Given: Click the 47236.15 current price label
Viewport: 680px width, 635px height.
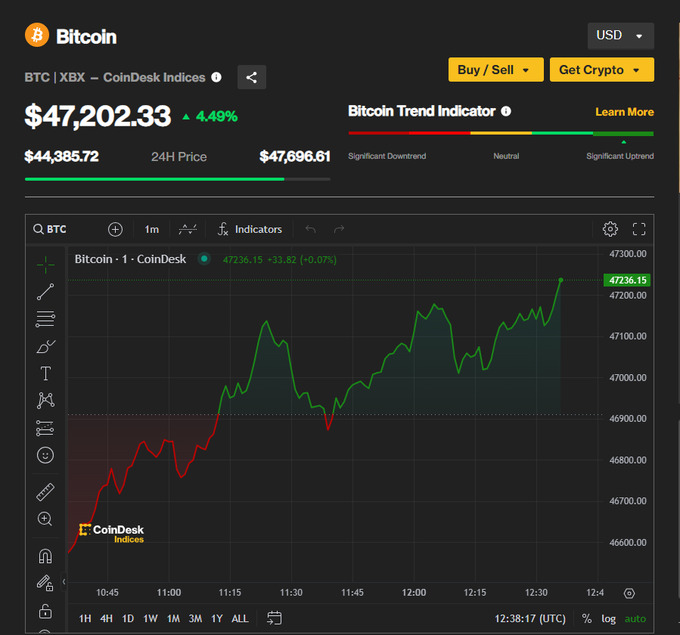Looking at the screenshot, I should 627,280.
